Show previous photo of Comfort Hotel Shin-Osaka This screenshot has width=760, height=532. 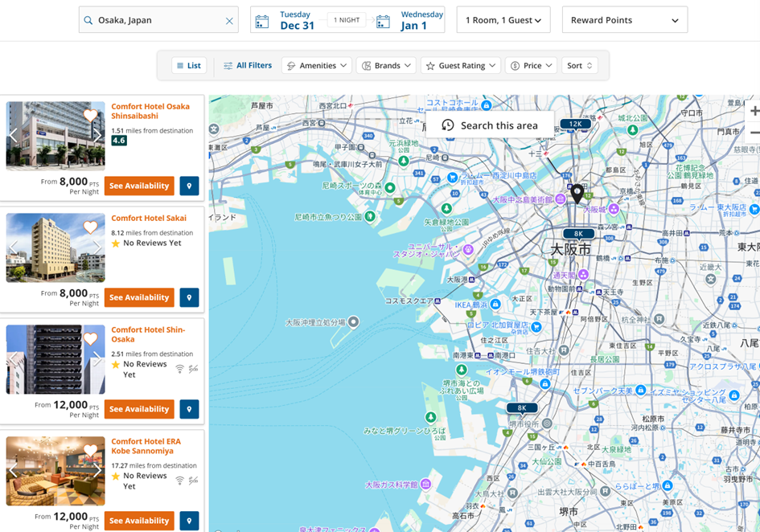click(14, 359)
